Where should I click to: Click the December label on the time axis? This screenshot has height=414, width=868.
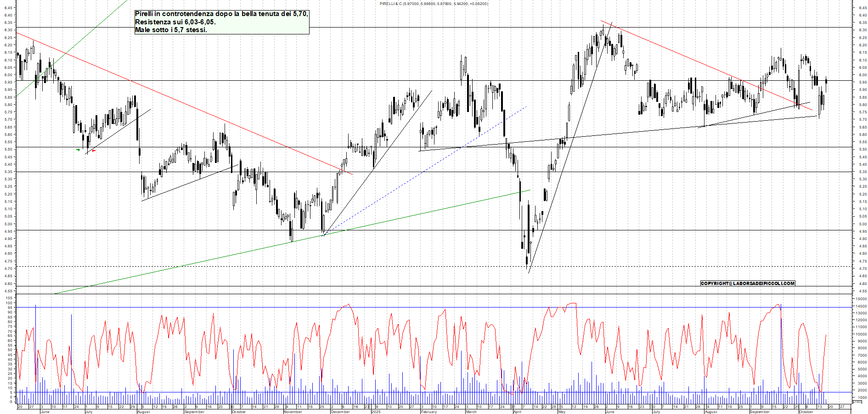click(340, 412)
